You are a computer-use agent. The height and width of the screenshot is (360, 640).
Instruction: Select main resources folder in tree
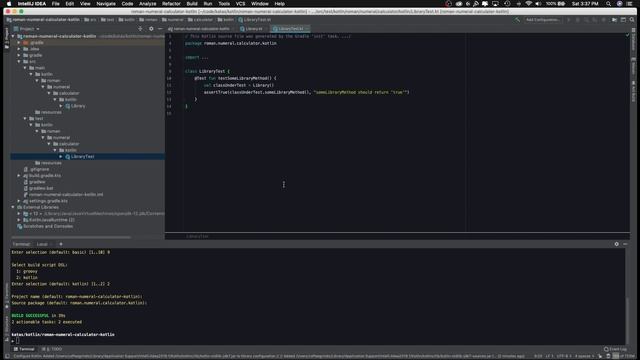48,112
